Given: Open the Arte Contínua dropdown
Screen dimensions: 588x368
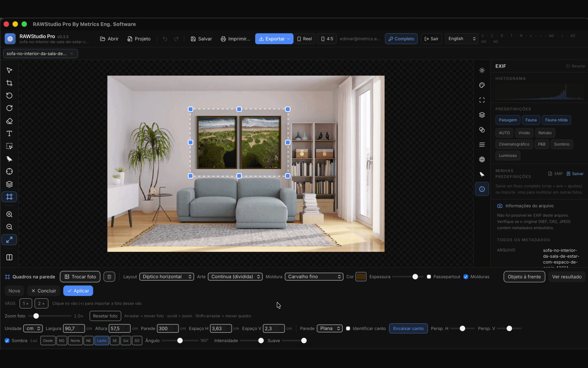Looking at the screenshot, I should pyautogui.click(x=235, y=277).
